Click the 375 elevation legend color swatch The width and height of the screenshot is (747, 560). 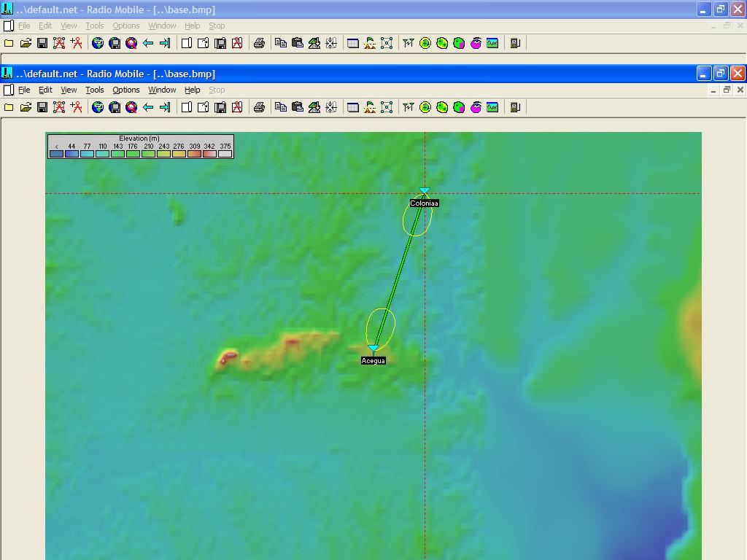coord(225,154)
